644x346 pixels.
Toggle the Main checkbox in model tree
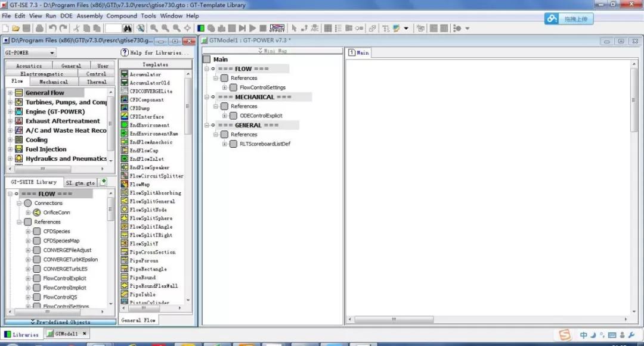point(206,60)
